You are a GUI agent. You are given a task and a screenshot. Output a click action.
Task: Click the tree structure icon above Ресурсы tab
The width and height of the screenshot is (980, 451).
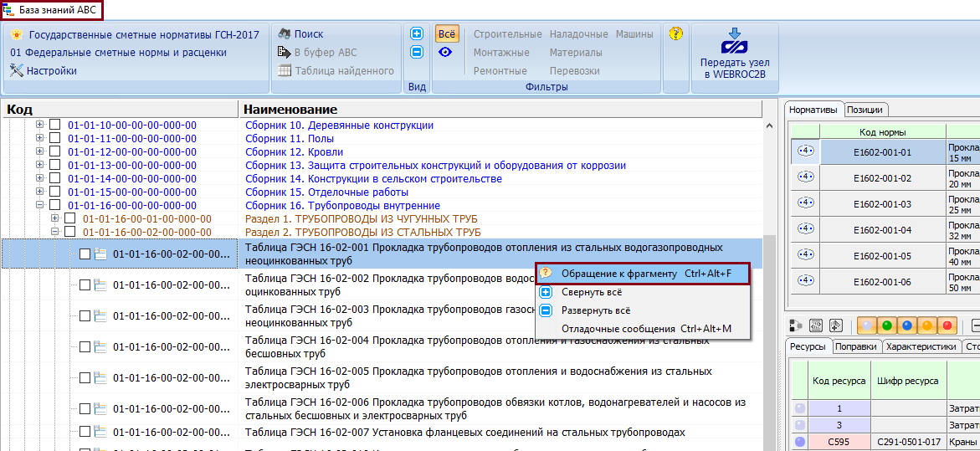796,325
